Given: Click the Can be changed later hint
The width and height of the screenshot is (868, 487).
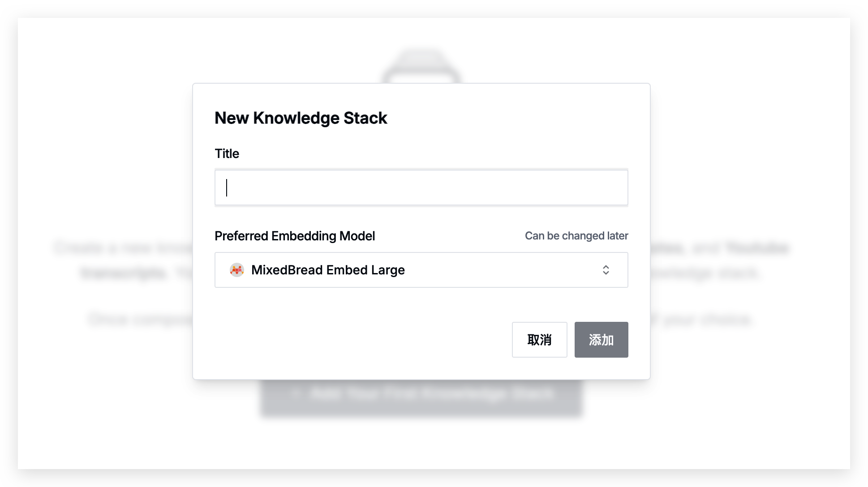Looking at the screenshot, I should pos(576,236).
